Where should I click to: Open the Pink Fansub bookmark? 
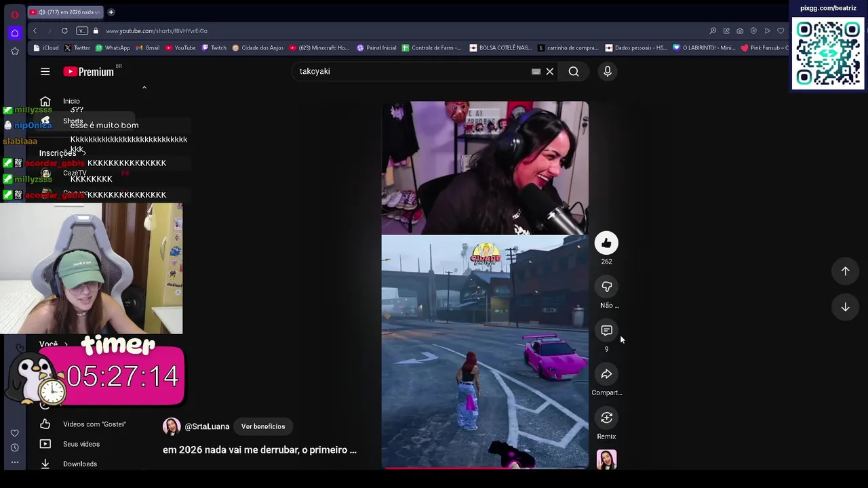click(765, 48)
